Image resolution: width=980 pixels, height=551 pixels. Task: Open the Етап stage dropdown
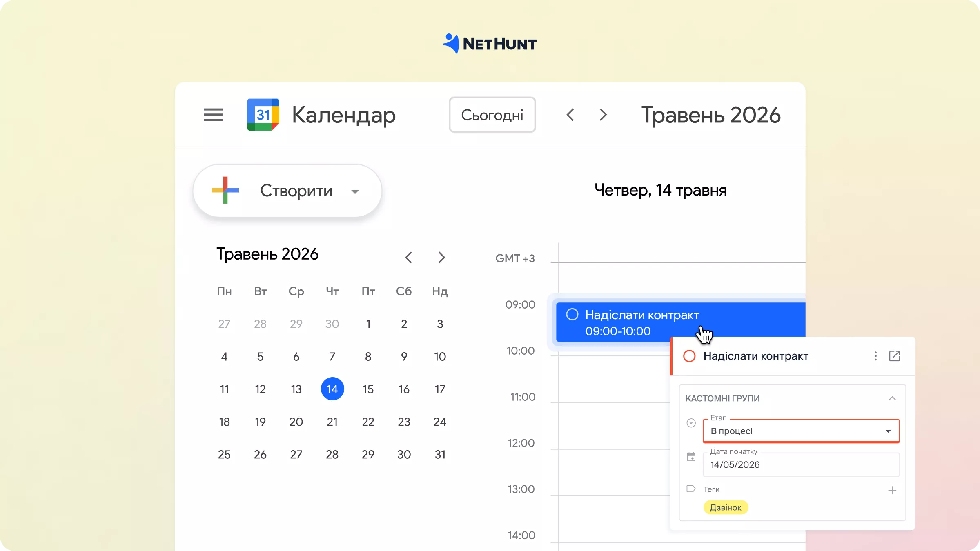(801, 431)
